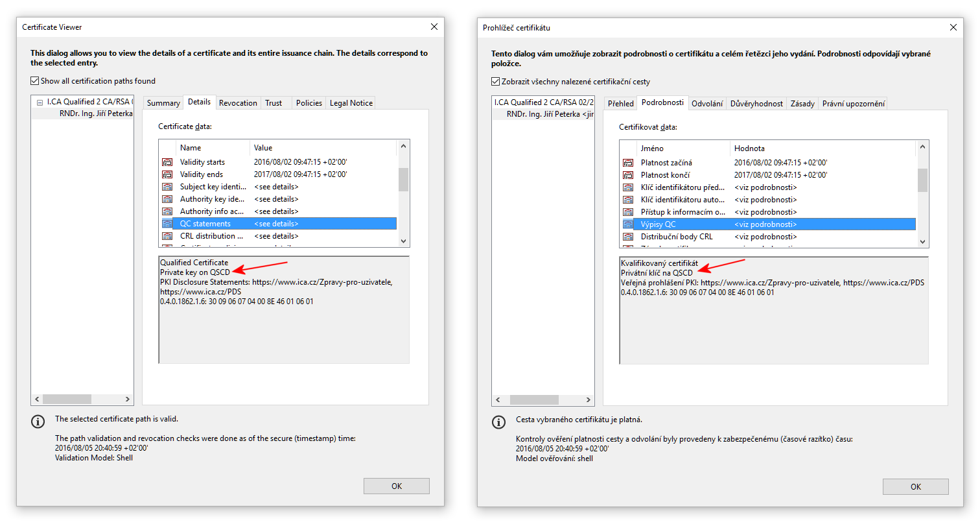Image resolution: width=980 pixels, height=524 pixels.
Task: Click the info icon beside Cesta vybraného certifikátu
Action: click(498, 422)
